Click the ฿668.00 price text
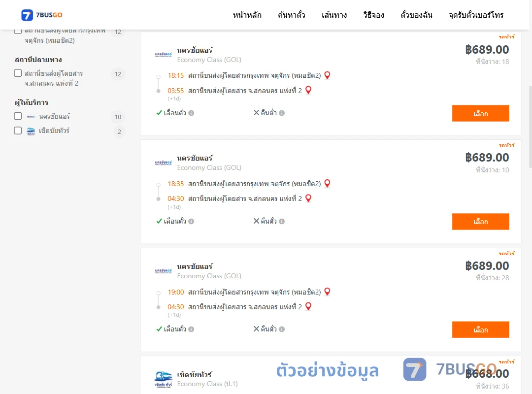This screenshot has height=394, width=532. pos(487,374)
